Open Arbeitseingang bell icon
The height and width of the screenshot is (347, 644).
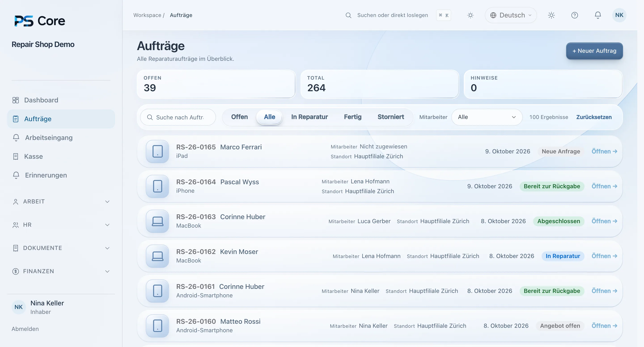(16, 138)
